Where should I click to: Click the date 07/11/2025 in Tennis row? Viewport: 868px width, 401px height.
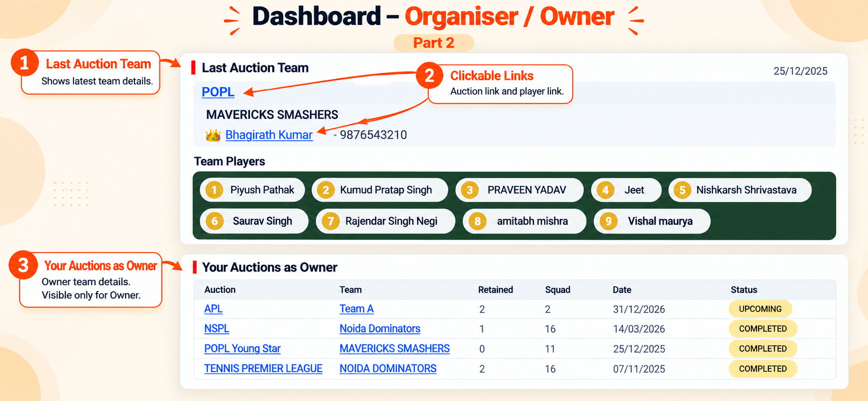(x=639, y=369)
